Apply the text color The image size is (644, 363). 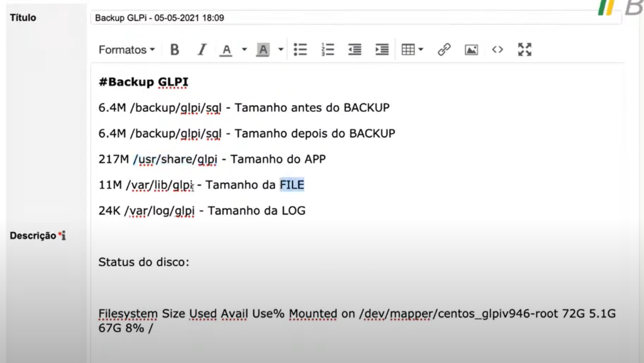226,50
